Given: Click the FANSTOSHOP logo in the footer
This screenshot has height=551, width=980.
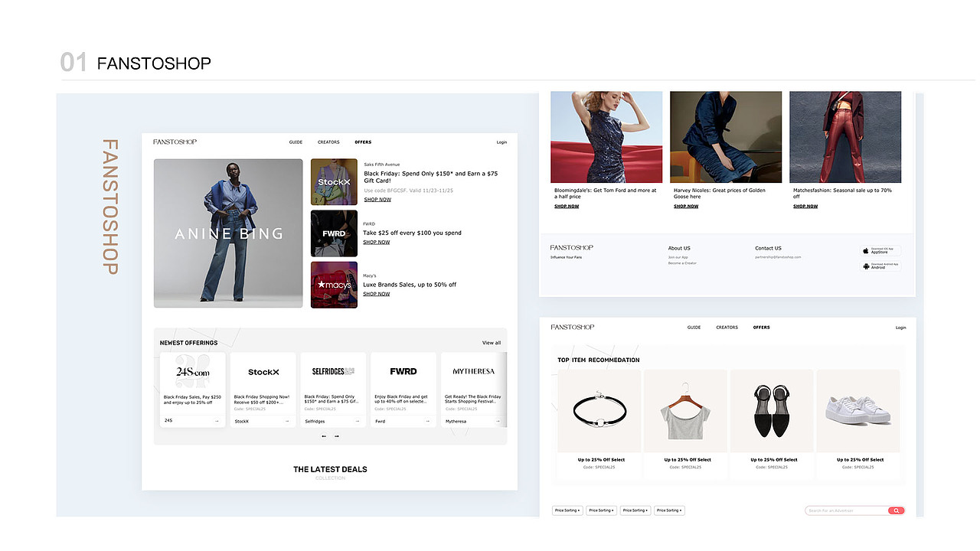Looking at the screenshot, I should [571, 248].
